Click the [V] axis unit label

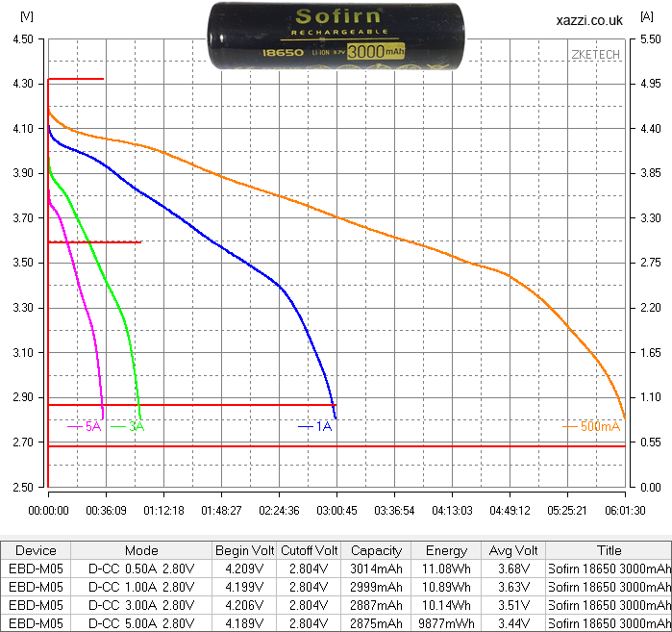click(27, 16)
